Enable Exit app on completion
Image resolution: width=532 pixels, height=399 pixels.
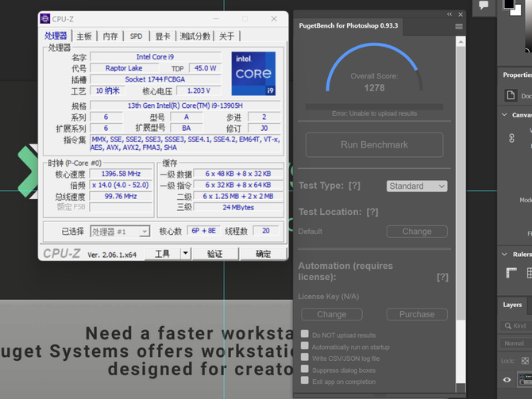point(305,380)
